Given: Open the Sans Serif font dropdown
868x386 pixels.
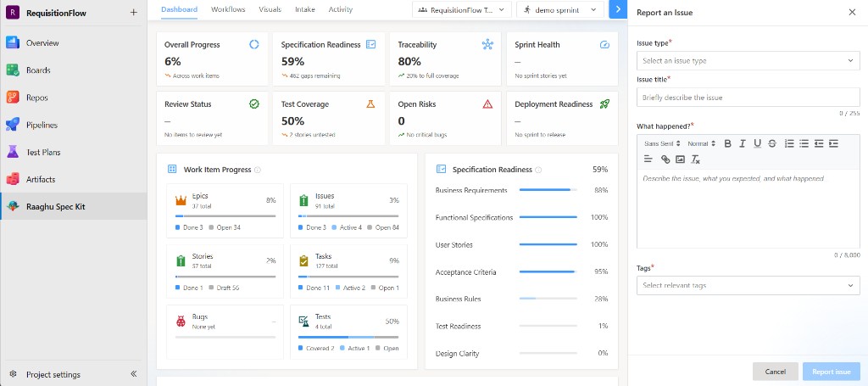Looking at the screenshot, I should click(x=662, y=143).
